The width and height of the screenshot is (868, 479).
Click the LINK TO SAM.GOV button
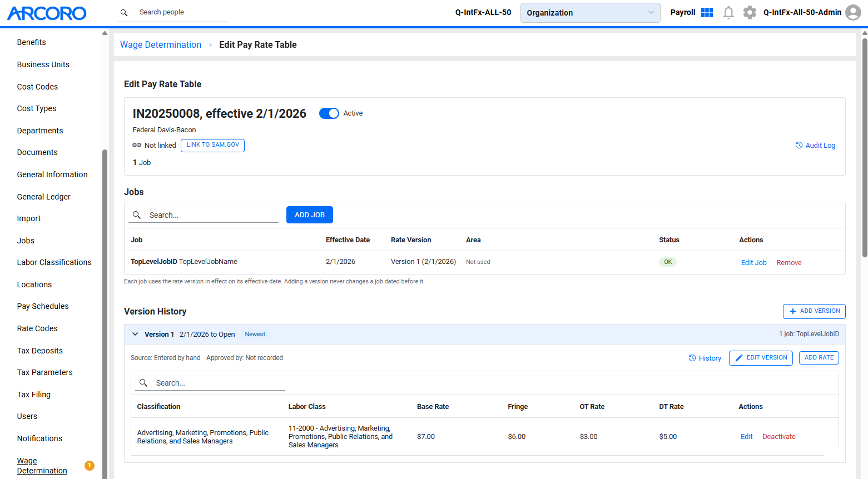tap(212, 145)
